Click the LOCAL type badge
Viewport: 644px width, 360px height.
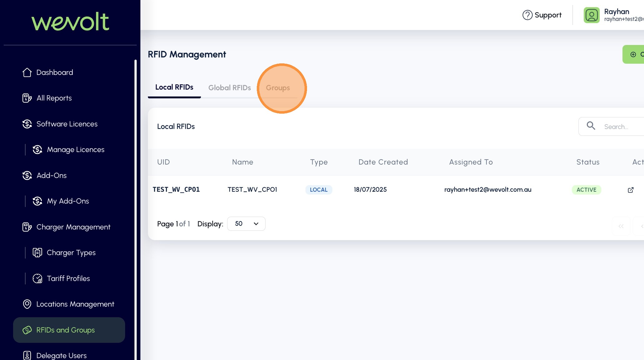(x=319, y=190)
